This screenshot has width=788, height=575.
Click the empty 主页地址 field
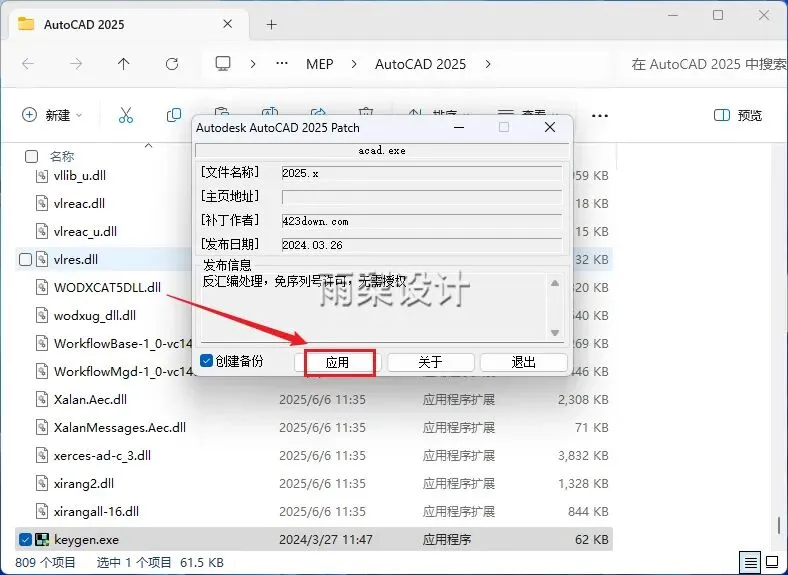coord(422,197)
